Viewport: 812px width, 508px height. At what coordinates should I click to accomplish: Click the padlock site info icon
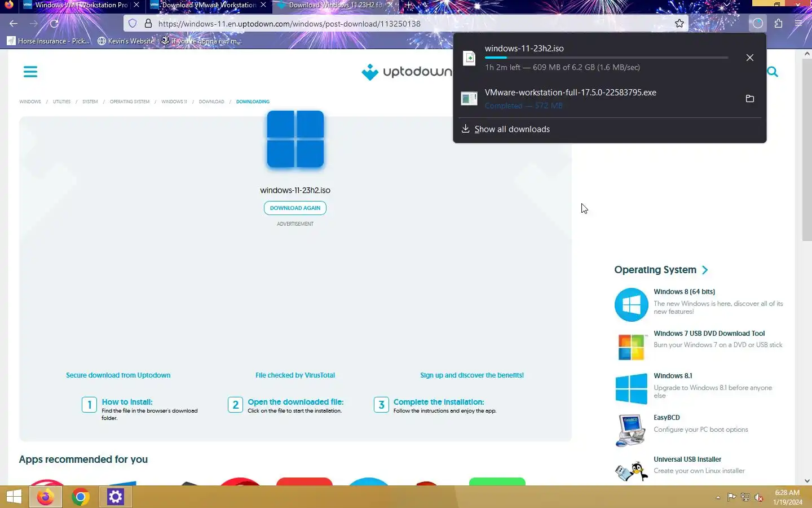tap(148, 24)
